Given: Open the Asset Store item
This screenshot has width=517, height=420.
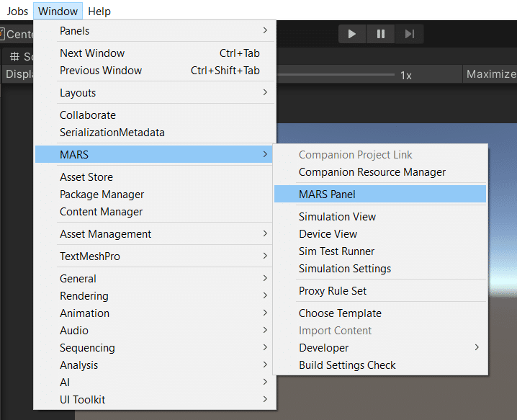Looking at the screenshot, I should tap(86, 177).
